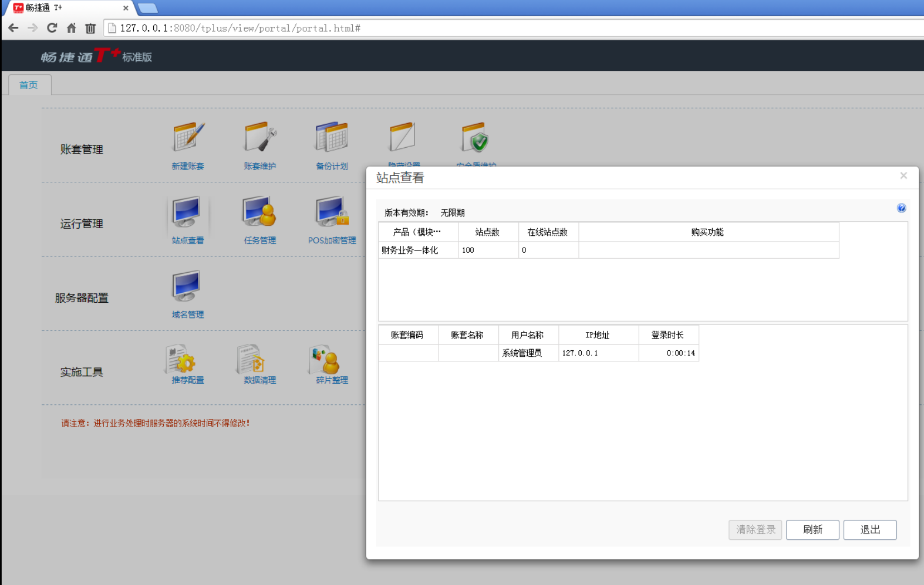Viewport: 924px width, 585px height.
Task: Open the 任务管理 icon
Action: click(x=260, y=212)
